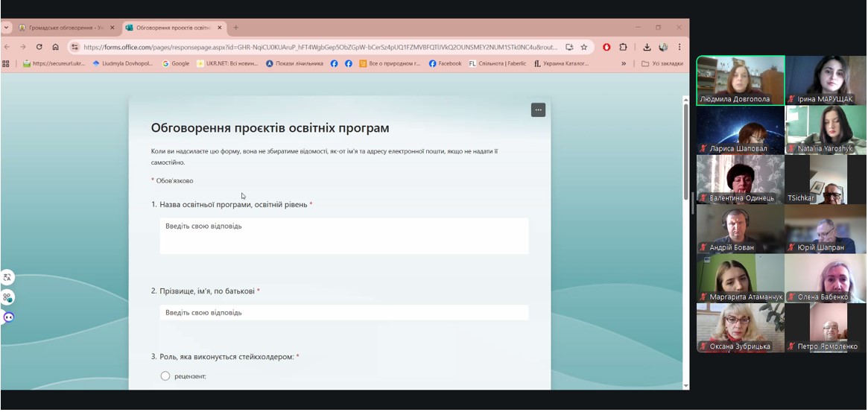Click the Opera red extension icon

(x=606, y=47)
